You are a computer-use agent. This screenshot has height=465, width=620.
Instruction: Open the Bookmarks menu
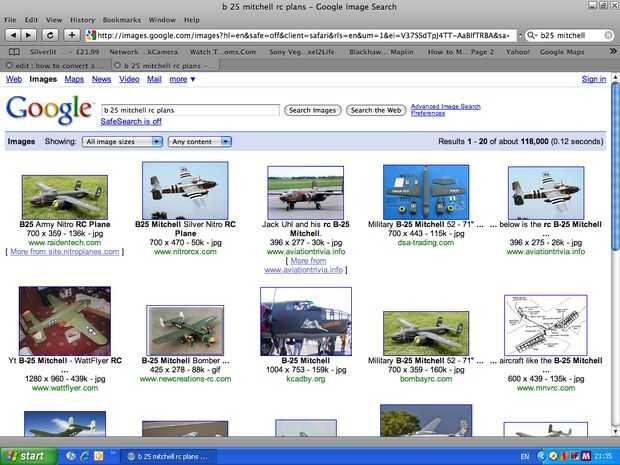pyautogui.click(x=121, y=20)
